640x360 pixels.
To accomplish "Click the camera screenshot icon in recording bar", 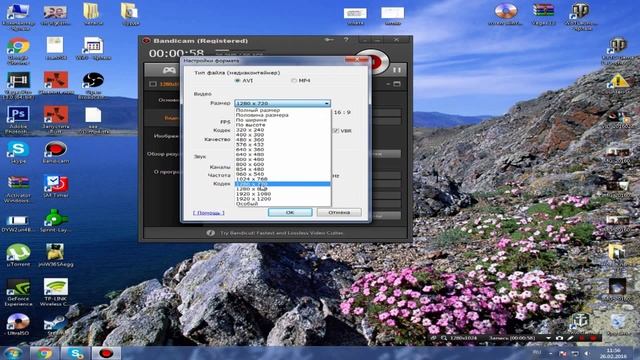I will tap(560, 338).
